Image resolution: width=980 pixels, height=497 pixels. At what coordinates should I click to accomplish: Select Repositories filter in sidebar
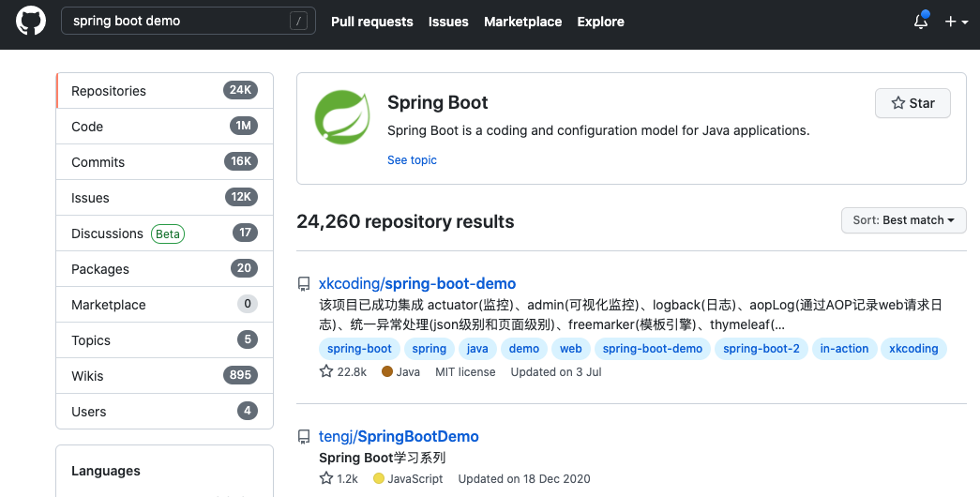pos(164,91)
